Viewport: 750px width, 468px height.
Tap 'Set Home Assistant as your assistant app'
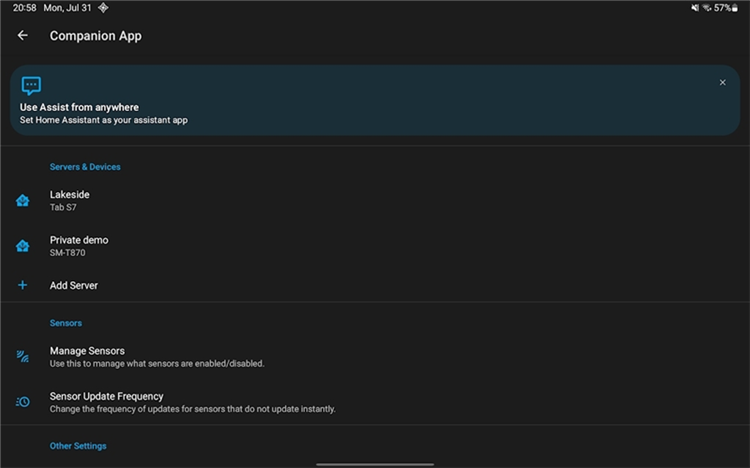coord(104,120)
